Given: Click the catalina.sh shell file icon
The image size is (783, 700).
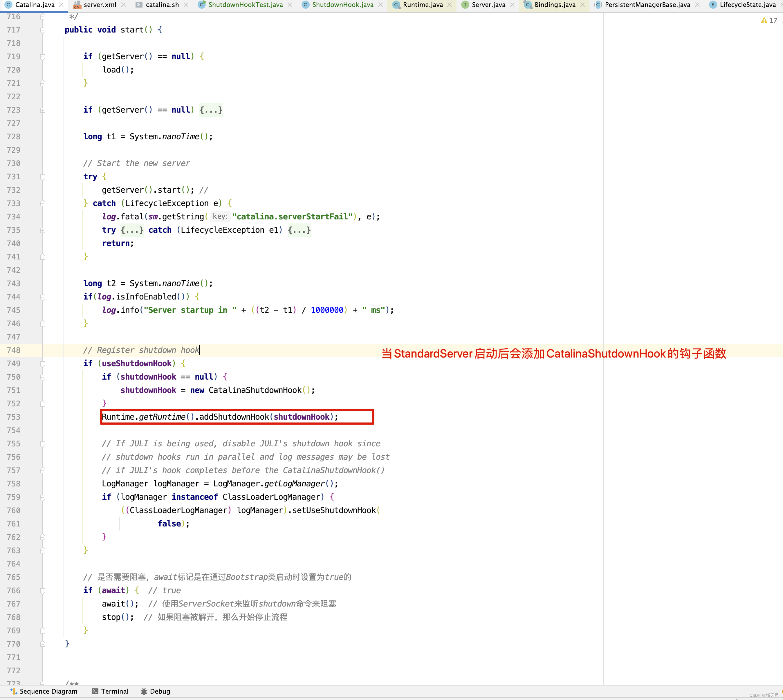Looking at the screenshot, I should click(x=139, y=5).
